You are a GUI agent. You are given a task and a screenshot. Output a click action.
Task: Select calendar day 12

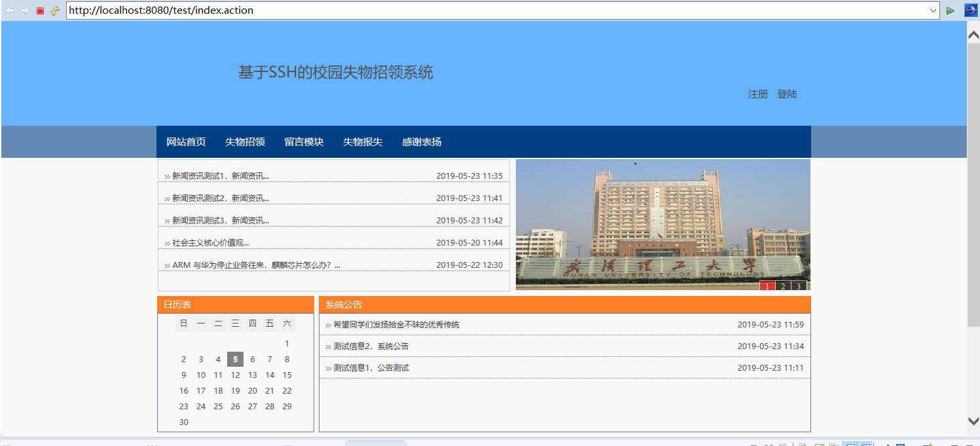coord(235,375)
